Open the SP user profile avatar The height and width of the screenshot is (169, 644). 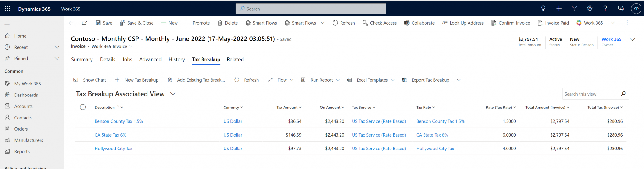(636, 9)
